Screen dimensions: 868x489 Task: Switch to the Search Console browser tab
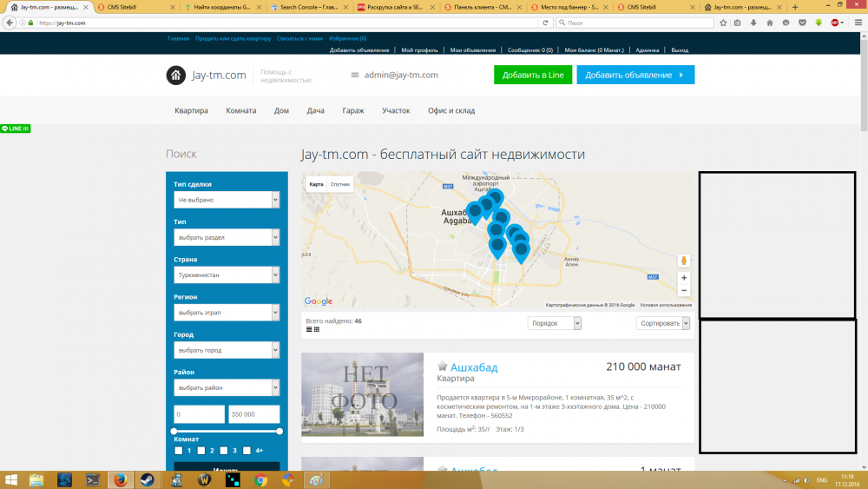(x=308, y=7)
